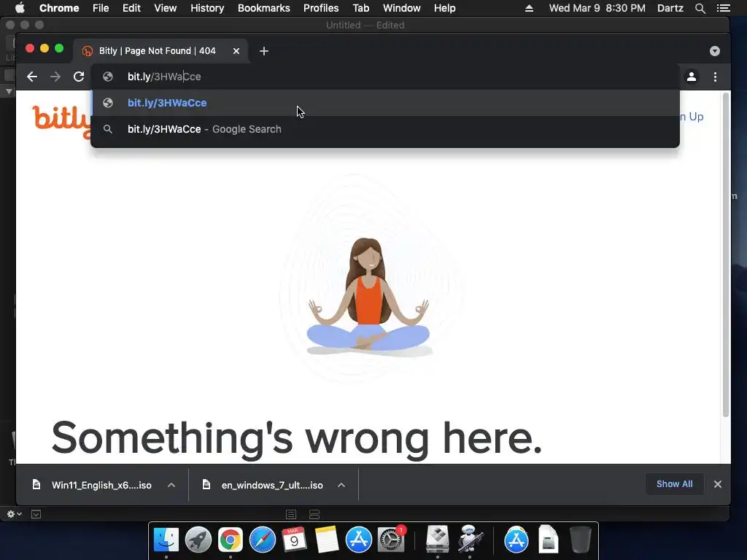Choose the bit.ly/3HWaCce Google Search suggestion
The width and height of the screenshot is (747, 560).
coord(385,129)
